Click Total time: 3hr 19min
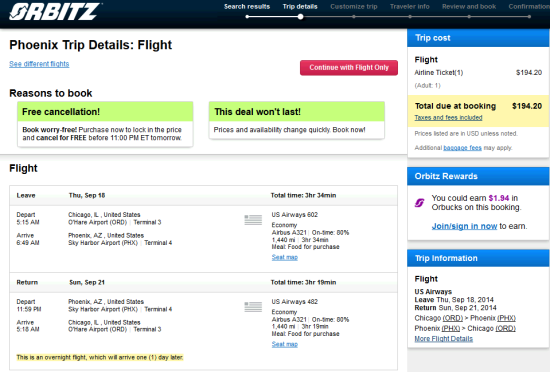 (x=303, y=282)
